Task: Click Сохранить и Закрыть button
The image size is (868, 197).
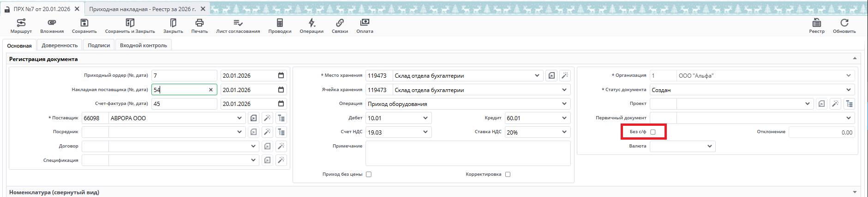Action: tap(130, 26)
